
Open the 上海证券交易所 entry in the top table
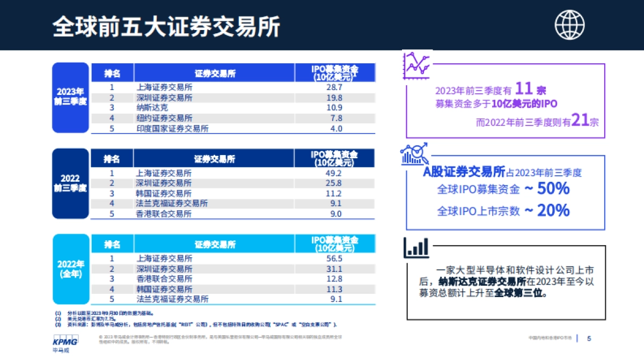point(160,86)
